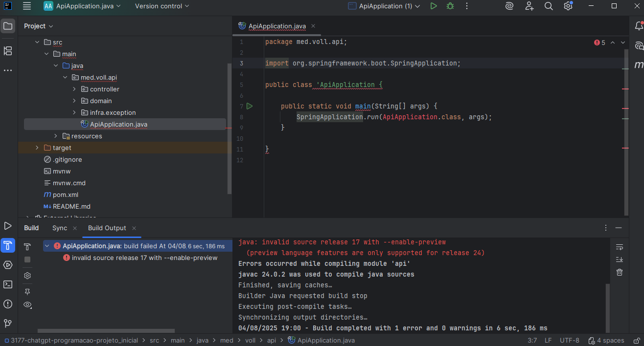Collapse the build failed tree node
The width and height of the screenshot is (644, 346).
47,246
